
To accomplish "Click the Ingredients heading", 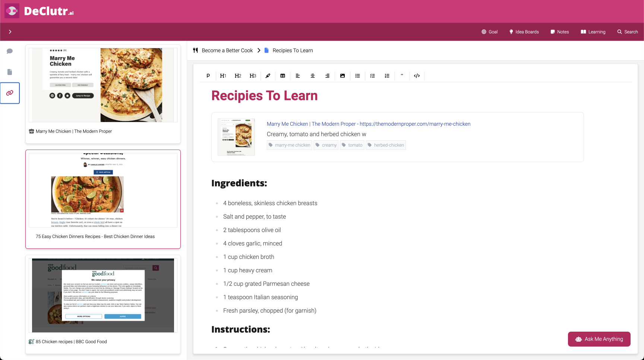I will 239,183.
